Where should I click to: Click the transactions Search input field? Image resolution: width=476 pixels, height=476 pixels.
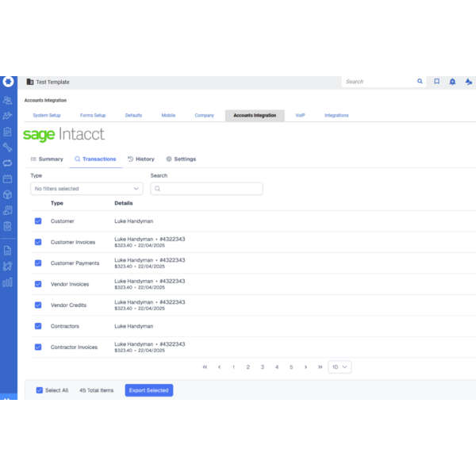206,189
